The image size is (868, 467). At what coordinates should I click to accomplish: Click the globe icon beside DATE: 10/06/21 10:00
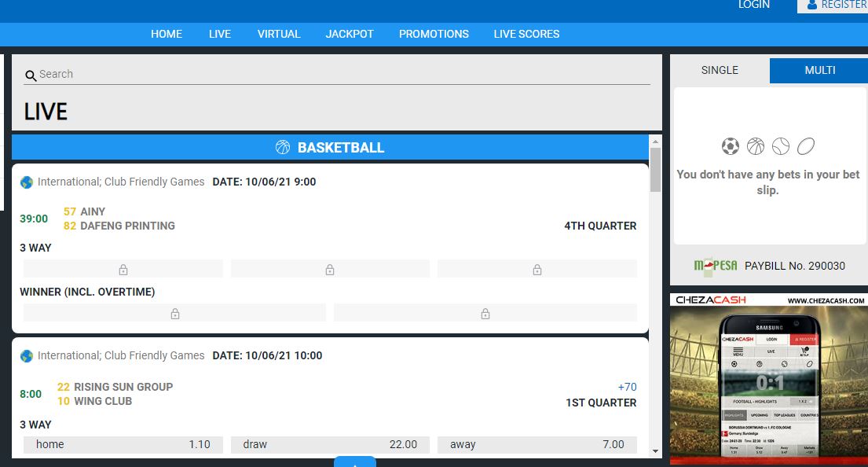[27, 356]
